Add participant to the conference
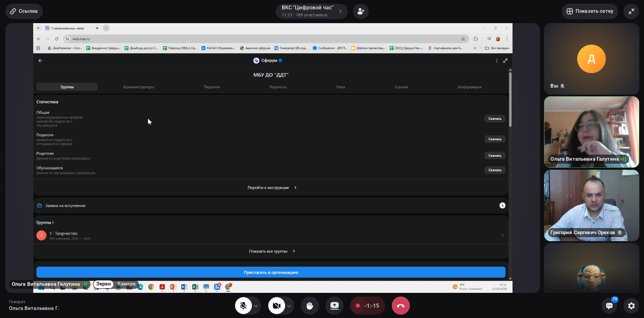Screen dimensions: 644x318 [361, 11]
